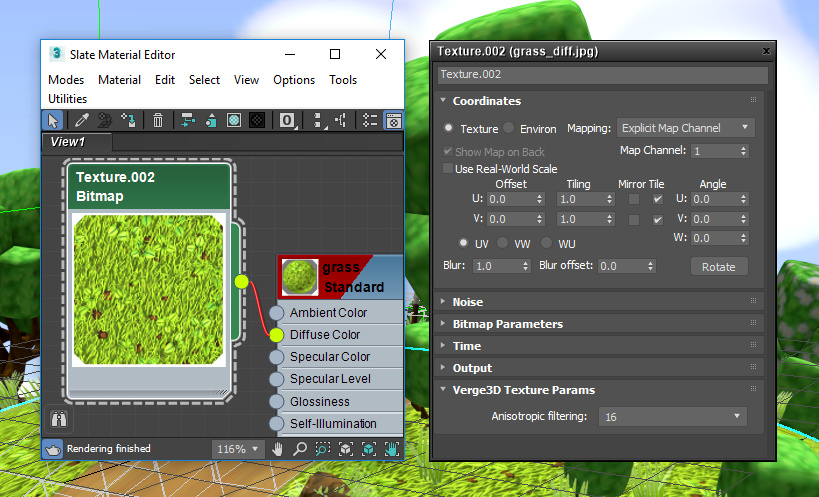Enable V Mirror checkbox
Screen dimensions: 819x497
634,219
